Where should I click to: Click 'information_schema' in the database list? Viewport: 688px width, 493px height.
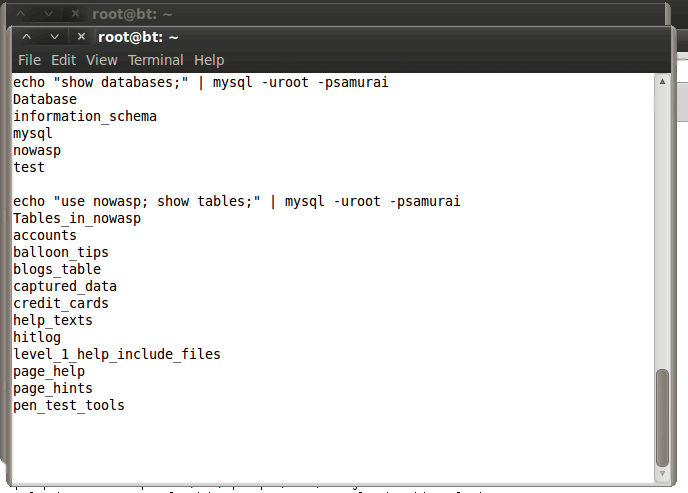click(x=85, y=116)
